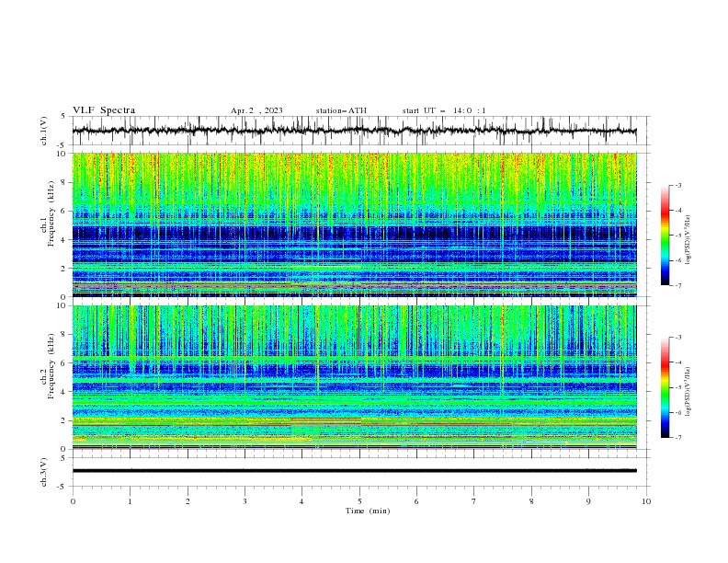Image resolution: width=728 pixels, height=563 pixels.
Task: Click time axis tick label "2"
Action: point(188,501)
